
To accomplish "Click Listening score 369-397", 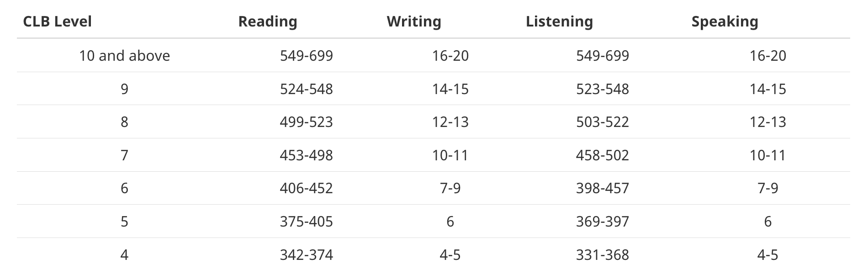I will click(x=603, y=222).
